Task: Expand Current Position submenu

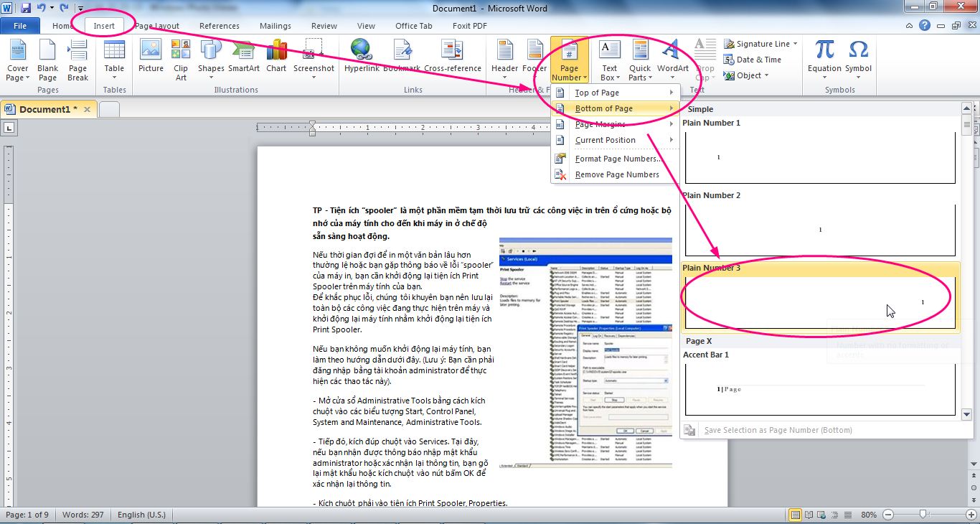Action: [x=616, y=140]
